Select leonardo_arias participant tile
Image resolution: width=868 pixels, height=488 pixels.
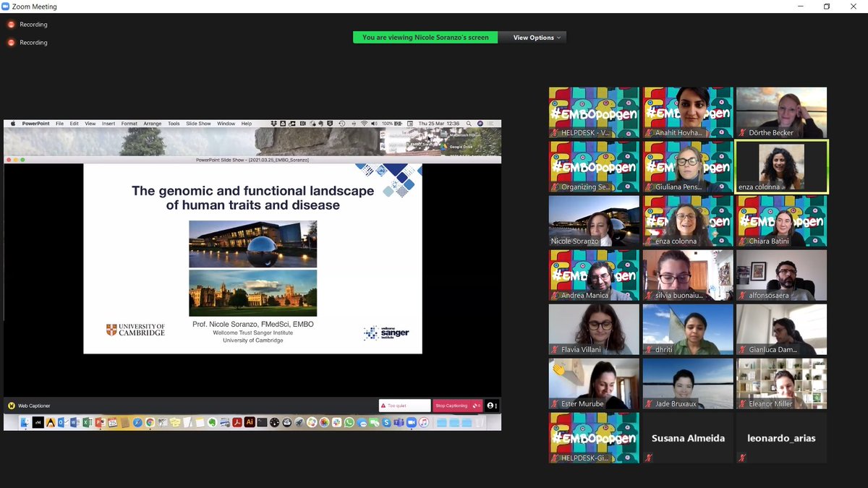[x=781, y=437]
